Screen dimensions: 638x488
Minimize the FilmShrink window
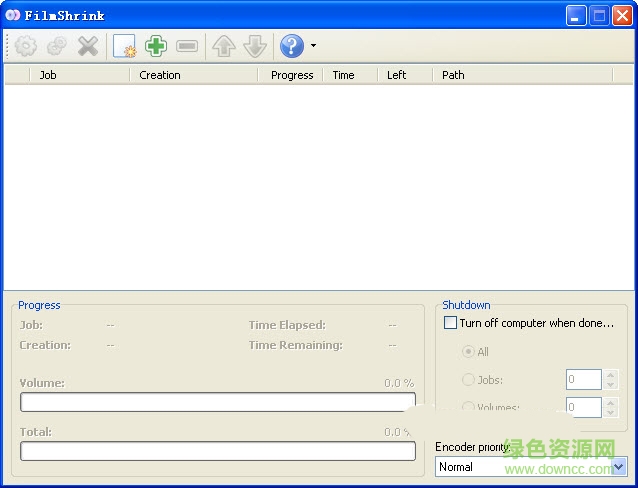point(576,15)
